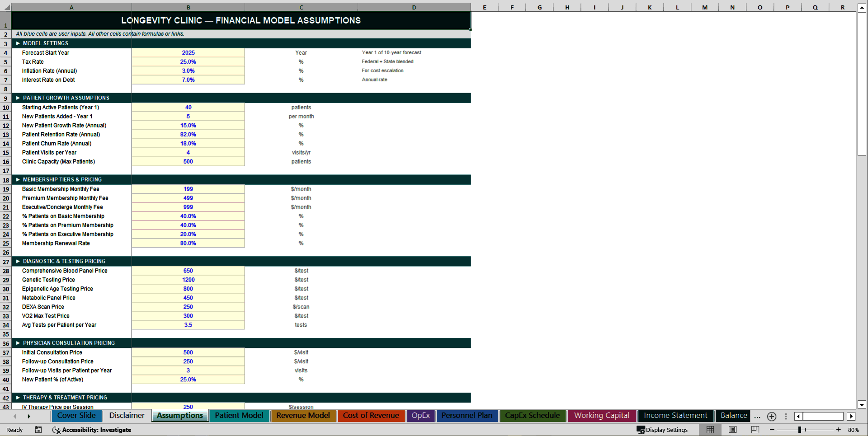This screenshot has height=436, width=868.
Task: Toggle the PHYSICIAN CONSULTATION PRICING header
Action: [x=17, y=343]
